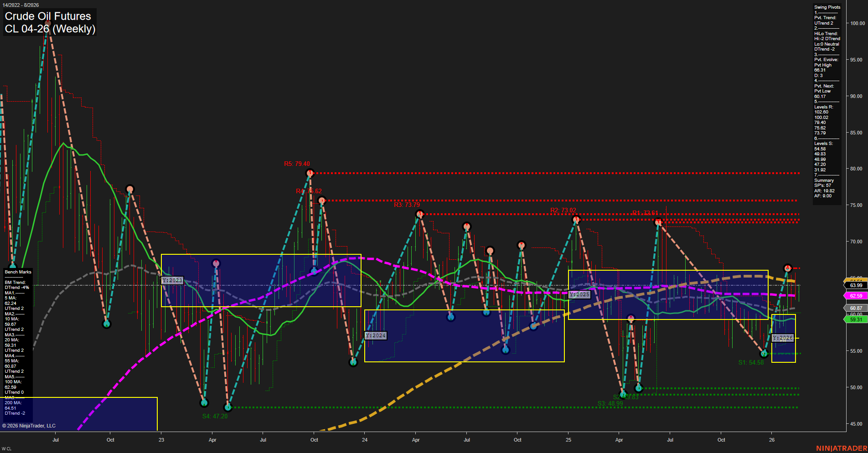868x453 pixels.
Task: Select the orange R5 pivot dot at 79.40
Action: pyautogui.click(x=310, y=173)
